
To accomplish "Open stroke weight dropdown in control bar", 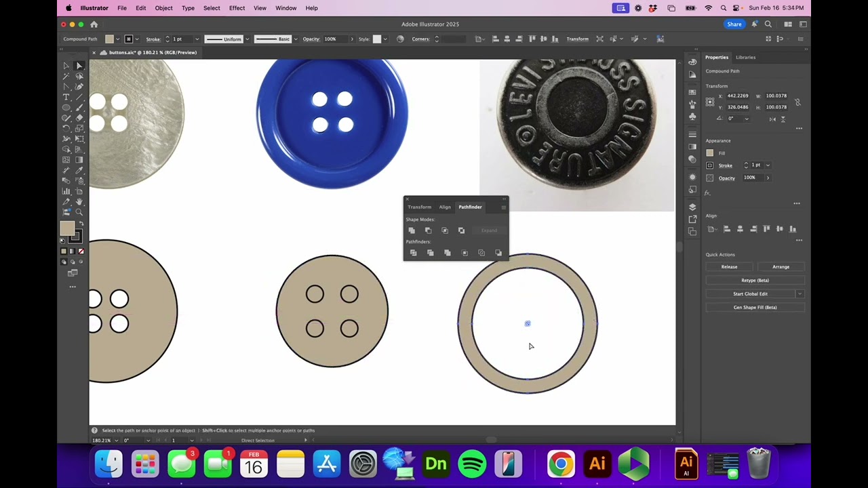I will [197, 39].
